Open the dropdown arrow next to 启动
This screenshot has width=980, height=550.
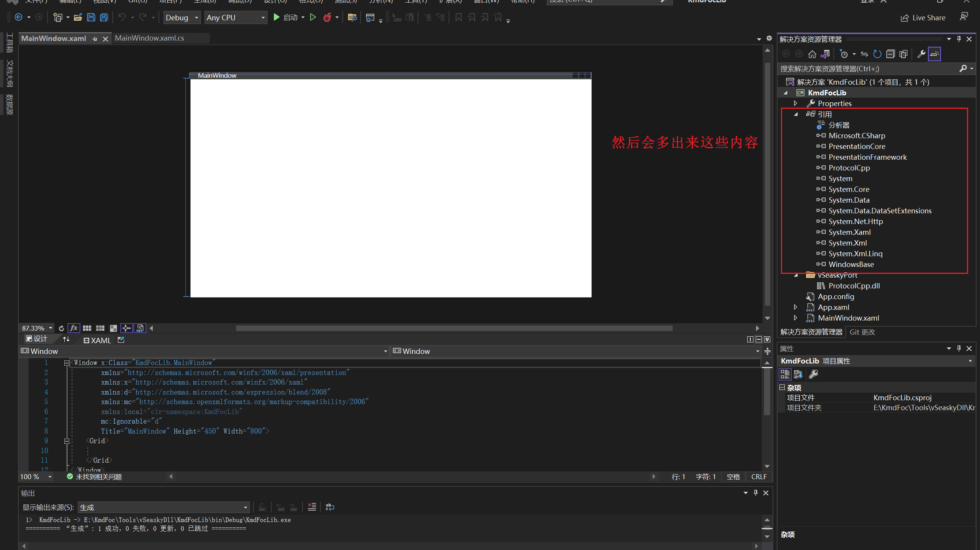(x=303, y=17)
